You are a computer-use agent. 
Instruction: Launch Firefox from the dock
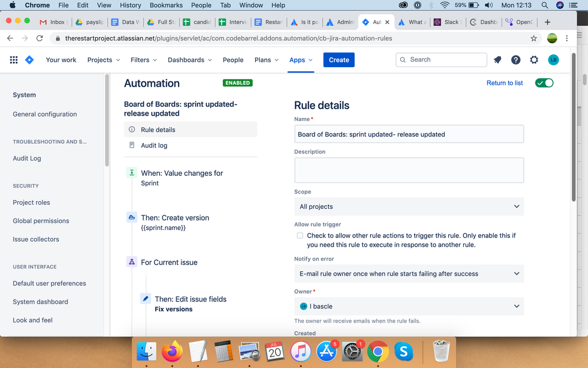172,351
